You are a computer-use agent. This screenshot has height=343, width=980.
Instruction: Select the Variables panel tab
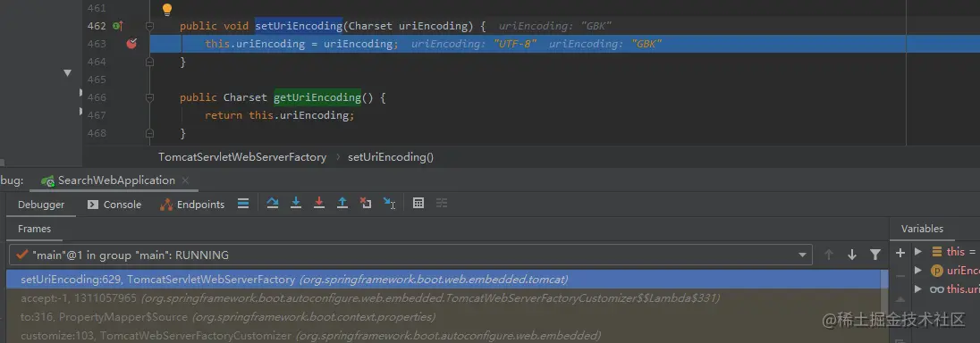922,229
